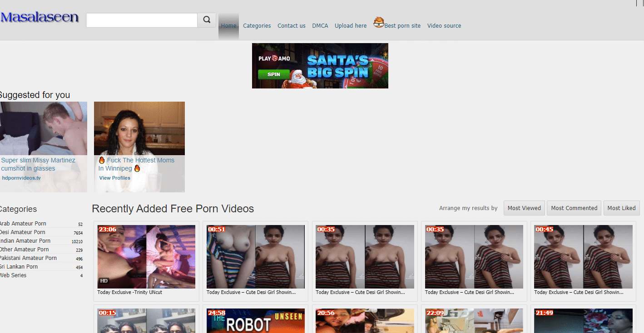This screenshot has width=644, height=333.
Task: Open the Other Amateur category link
Action: click(24, 250)
